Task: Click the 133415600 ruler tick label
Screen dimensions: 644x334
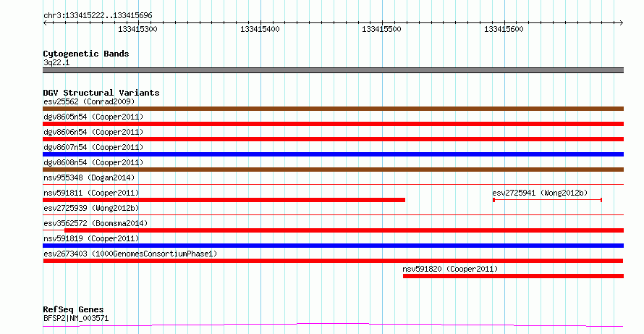Action: [504, 29]
